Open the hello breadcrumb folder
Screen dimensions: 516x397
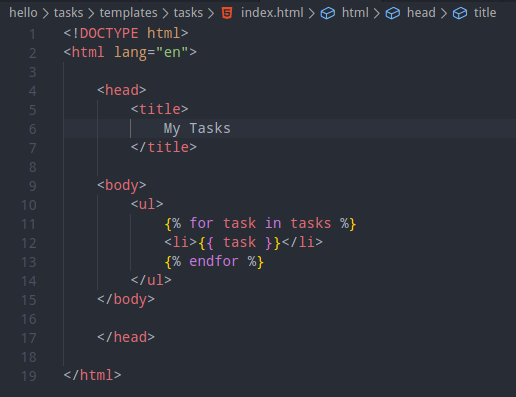(x=23, y=13)
